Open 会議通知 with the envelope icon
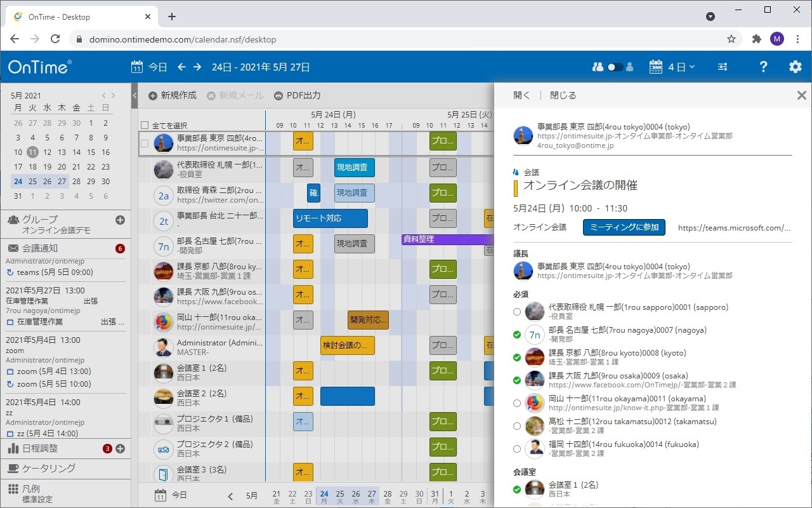The width and height of the screenshot is (812, 508). point(15,248)
